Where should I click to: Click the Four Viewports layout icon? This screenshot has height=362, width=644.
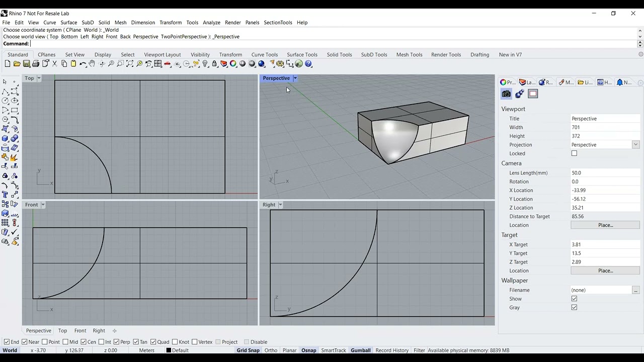tap(158, 64)
